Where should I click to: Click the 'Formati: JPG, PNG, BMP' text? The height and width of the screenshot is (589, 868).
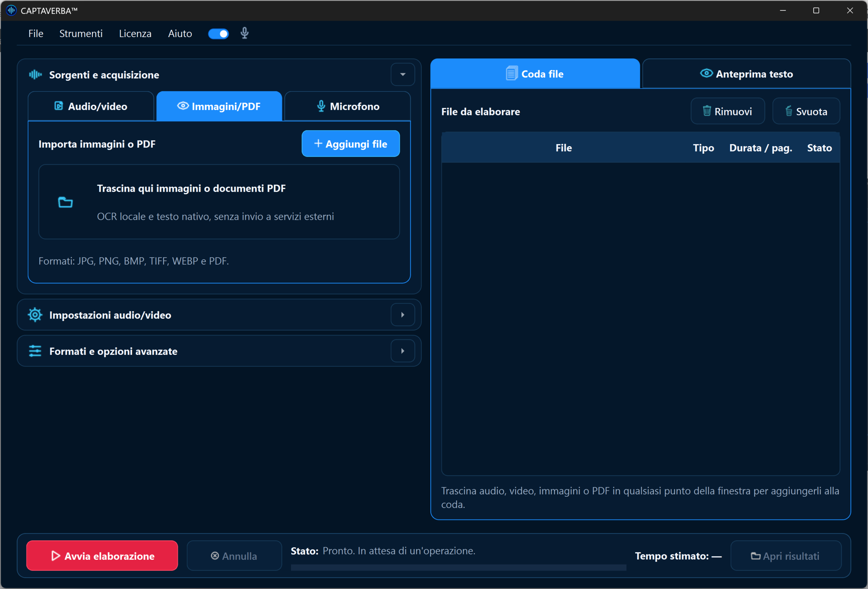134,261
